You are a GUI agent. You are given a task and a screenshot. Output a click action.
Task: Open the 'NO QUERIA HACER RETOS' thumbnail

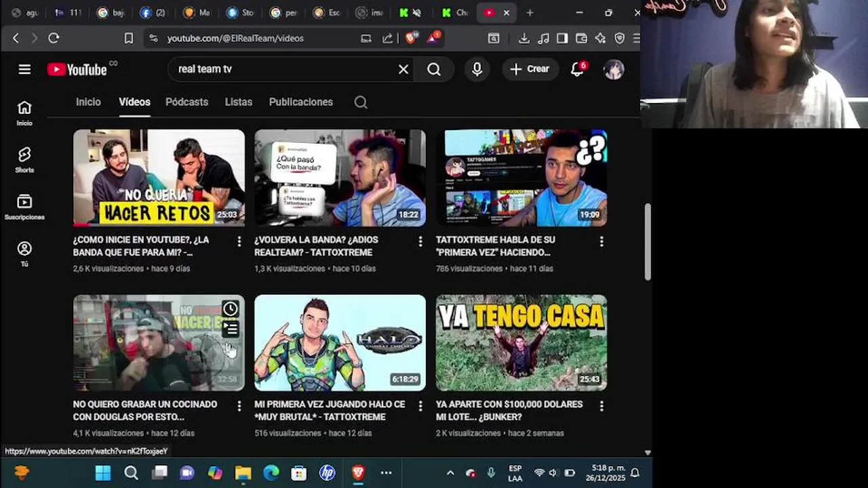tap(159, 178)
